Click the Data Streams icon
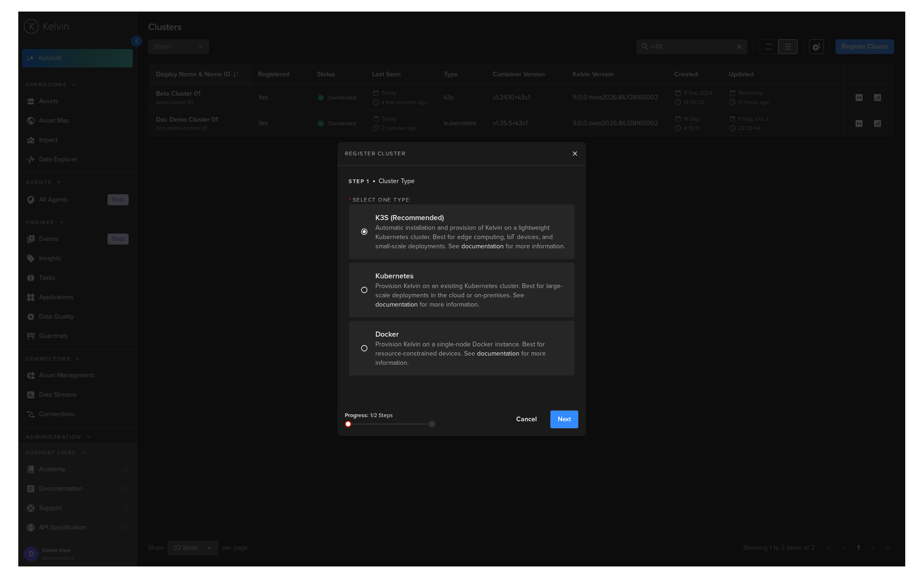924x578 pixels. click(x=31, y=395)
